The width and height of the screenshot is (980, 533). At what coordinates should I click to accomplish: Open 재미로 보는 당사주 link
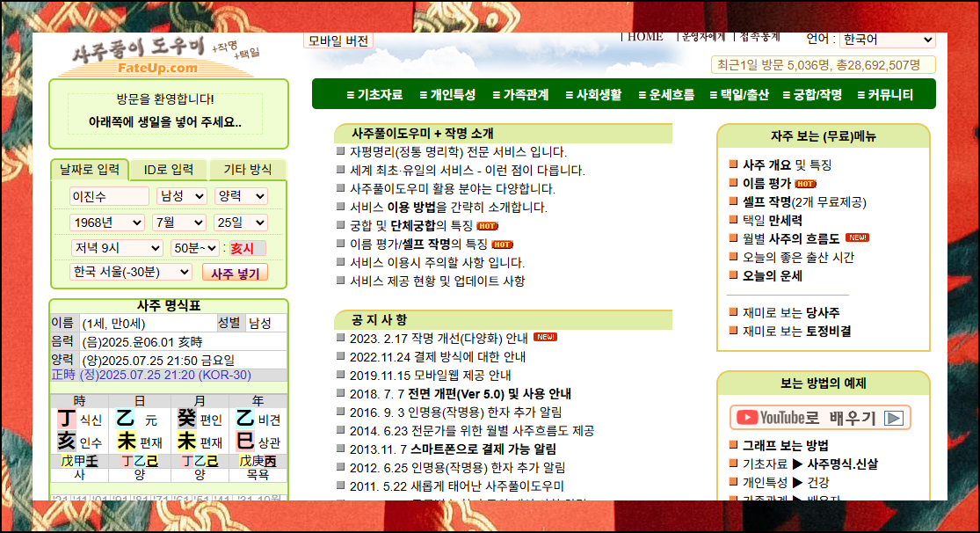pos(791,313)
